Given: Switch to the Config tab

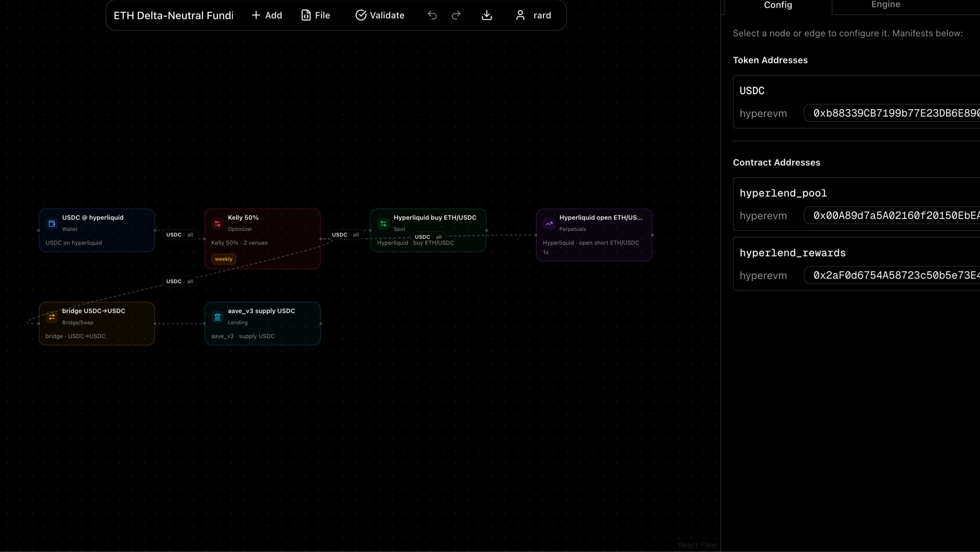Looking at the screenshot, I should [x=778, y=5].
